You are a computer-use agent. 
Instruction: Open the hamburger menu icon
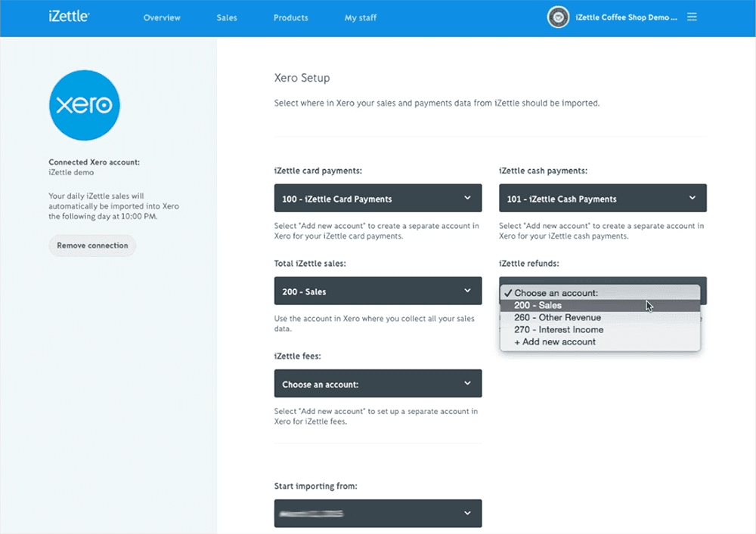pyautogui.click(x=692, y=17)
